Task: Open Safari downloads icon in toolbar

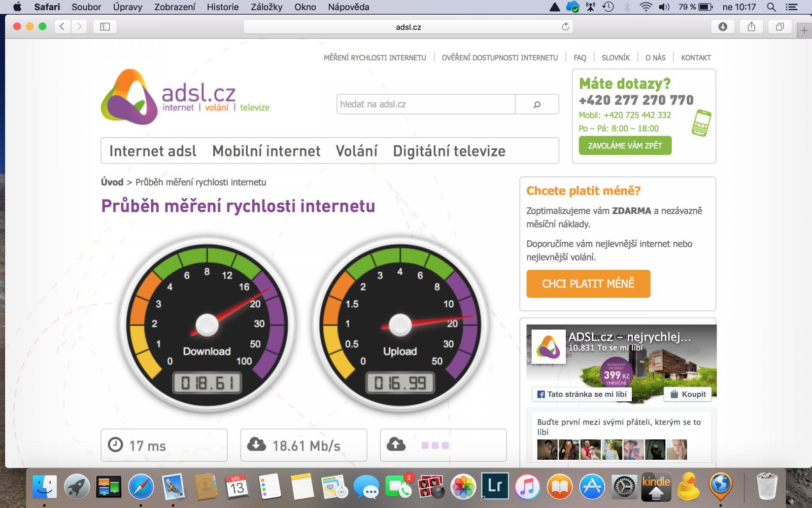Action: 723,27
